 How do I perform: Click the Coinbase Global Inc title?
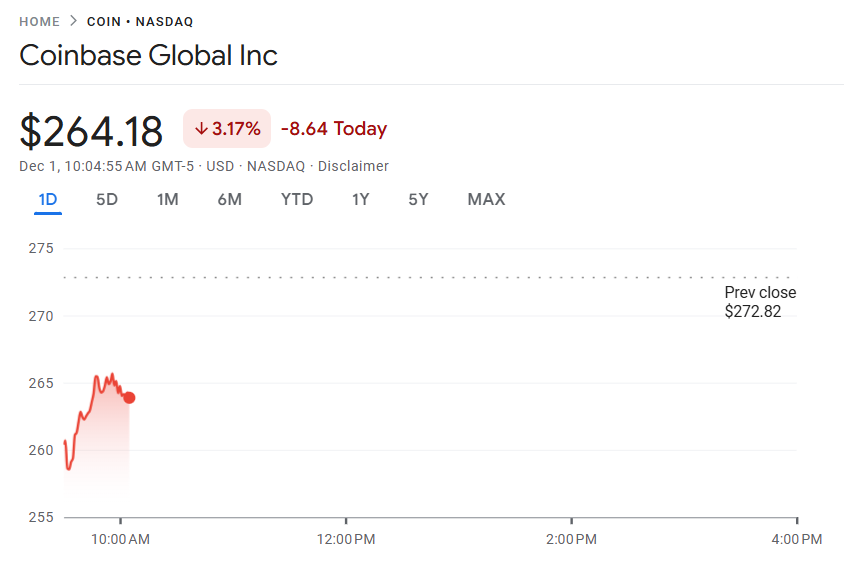tap(148, 55)
